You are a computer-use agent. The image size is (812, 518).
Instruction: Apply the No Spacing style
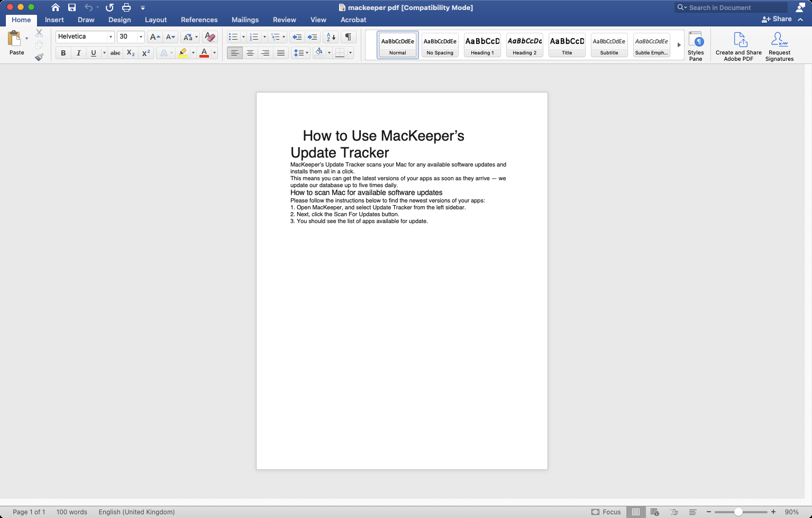440,45
